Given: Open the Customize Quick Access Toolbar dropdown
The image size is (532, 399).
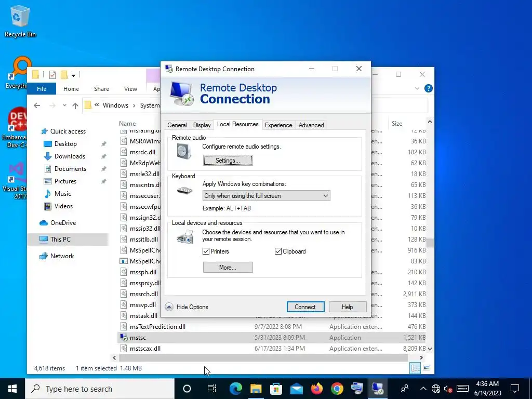Looking at the screenshot, I should point(73,75).
